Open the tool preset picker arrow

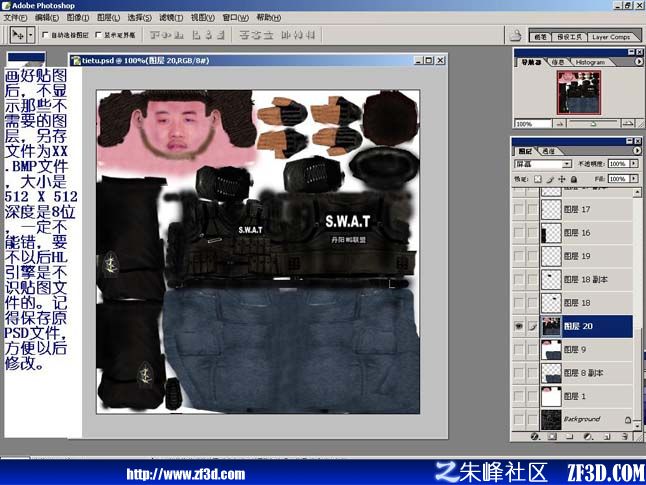(30, 35)
